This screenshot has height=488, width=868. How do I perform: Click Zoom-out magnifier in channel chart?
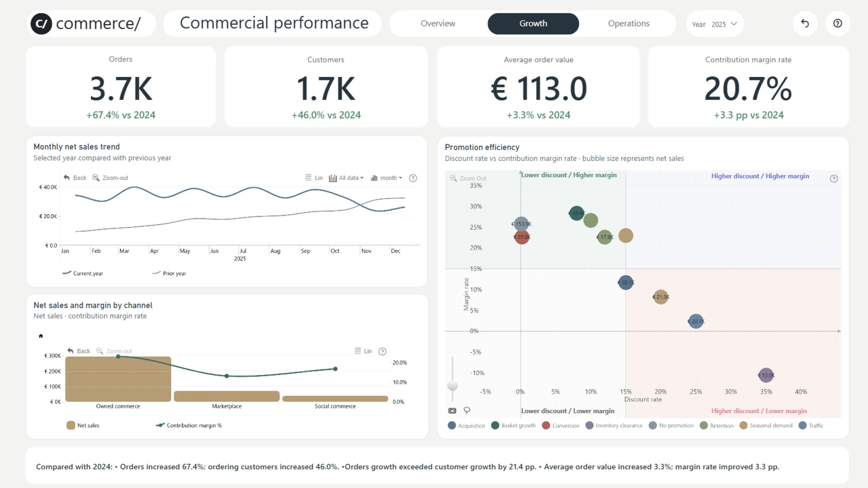[x=114, y=351]
